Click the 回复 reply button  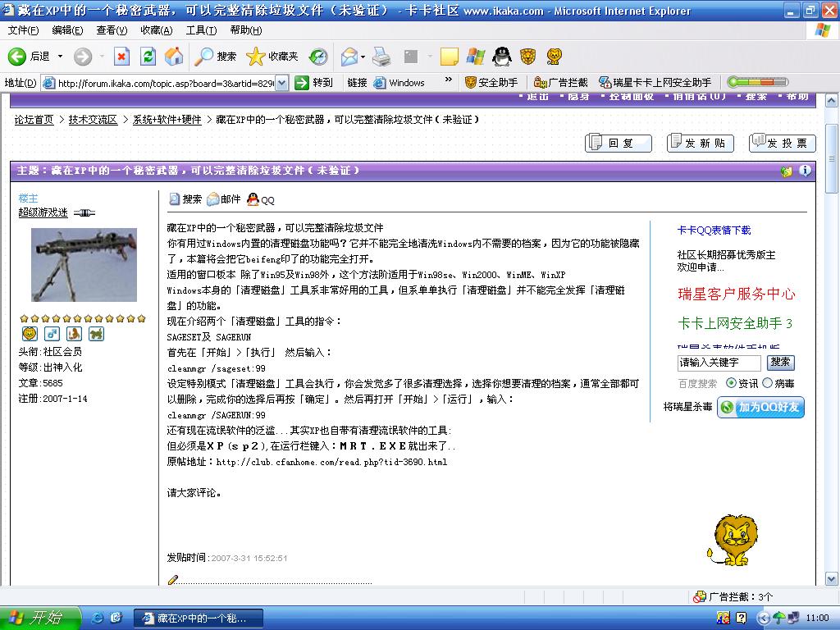(x=618, y=143)
